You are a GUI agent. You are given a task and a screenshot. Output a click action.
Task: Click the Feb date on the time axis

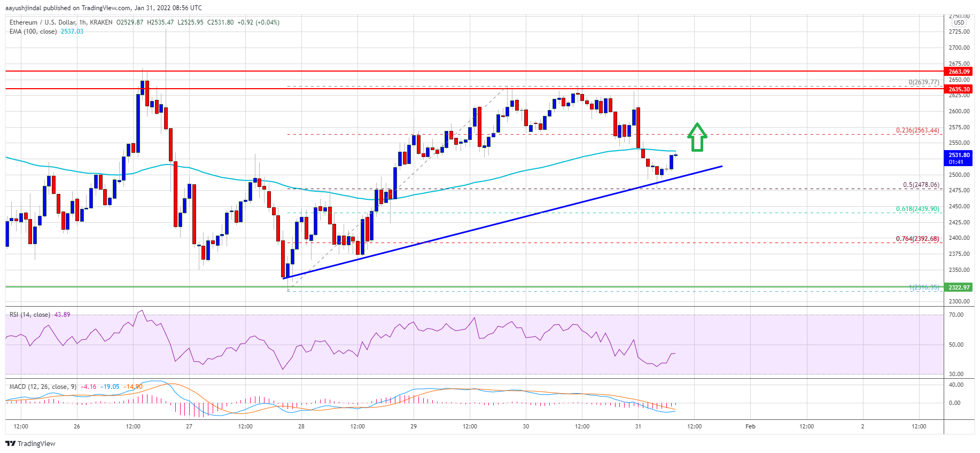point(750,426)
